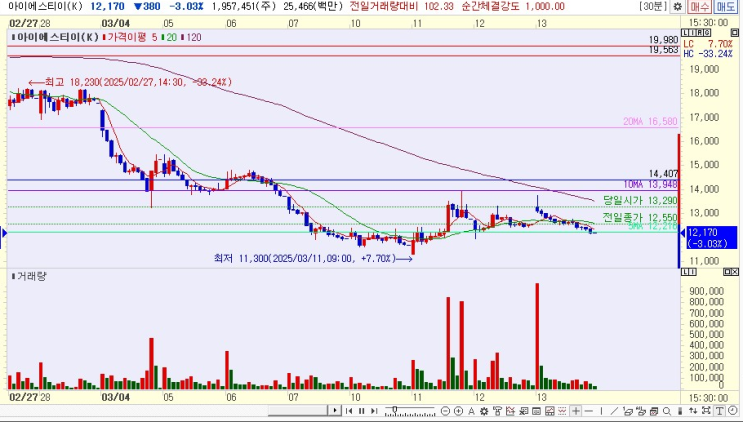This screenshot has height=422, width=743.
Task: Click the single eraser icon after the diagonal line tool
Action: click(627, 411)
